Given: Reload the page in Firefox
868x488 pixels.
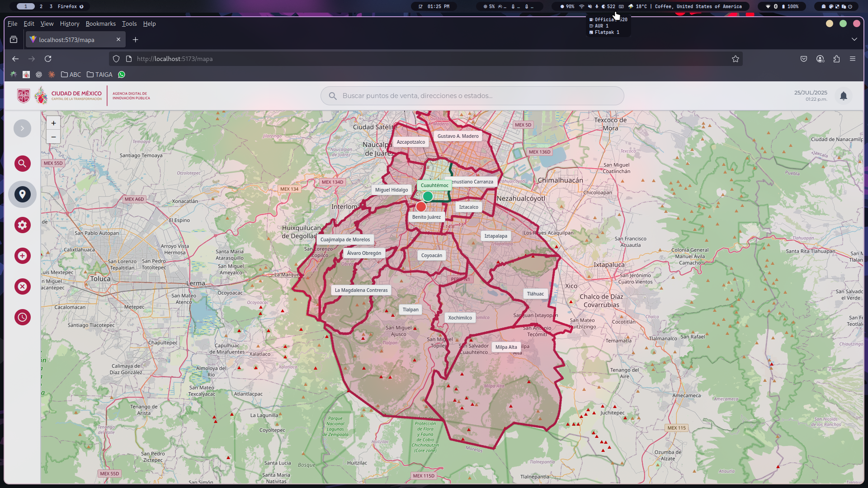Looking at the screenshot, I should point(48,59).
